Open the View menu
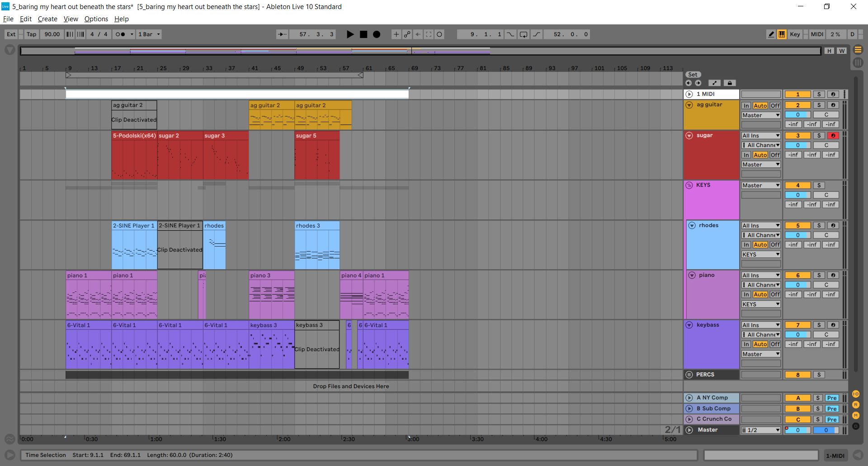This screenshot has height=466, width=868. (71, 19)
